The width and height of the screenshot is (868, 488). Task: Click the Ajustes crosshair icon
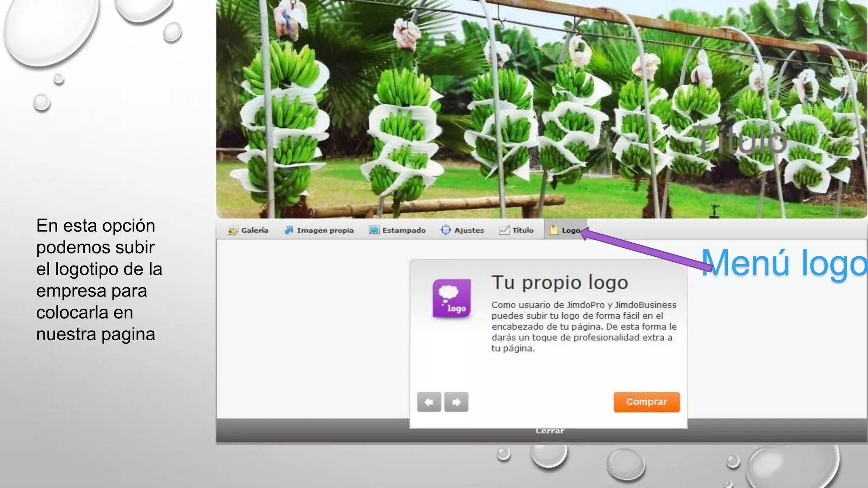click(x=445, y=230)
